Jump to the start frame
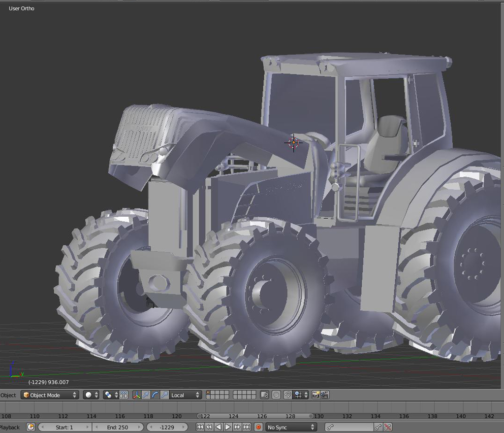The height and width of the screenshot is (433, 504). coord(200,427)
